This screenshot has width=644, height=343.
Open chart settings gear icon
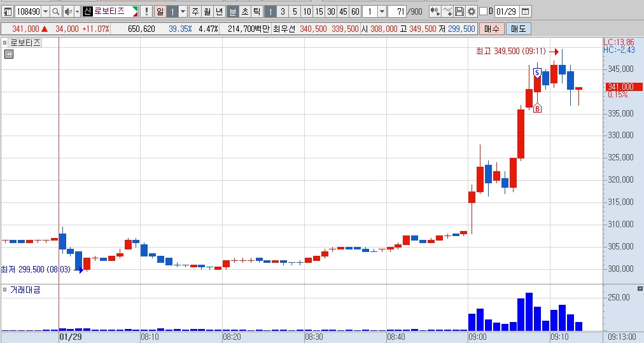472,11
